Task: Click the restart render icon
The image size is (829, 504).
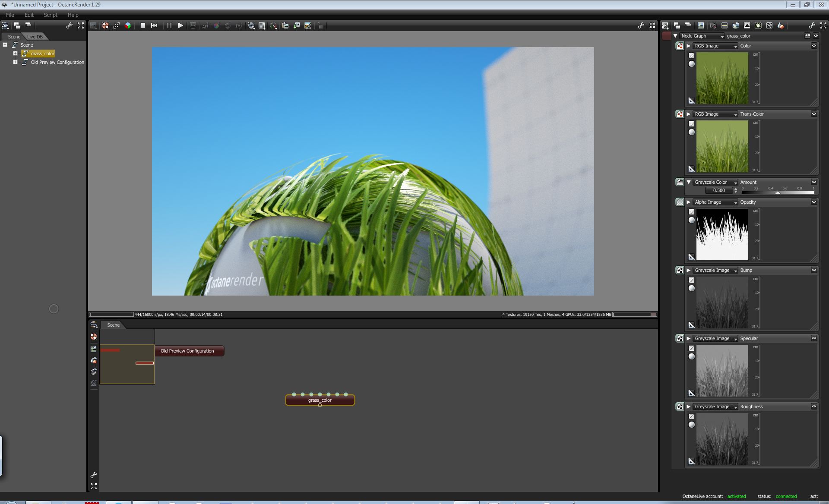Action: [x=154, y=25]
